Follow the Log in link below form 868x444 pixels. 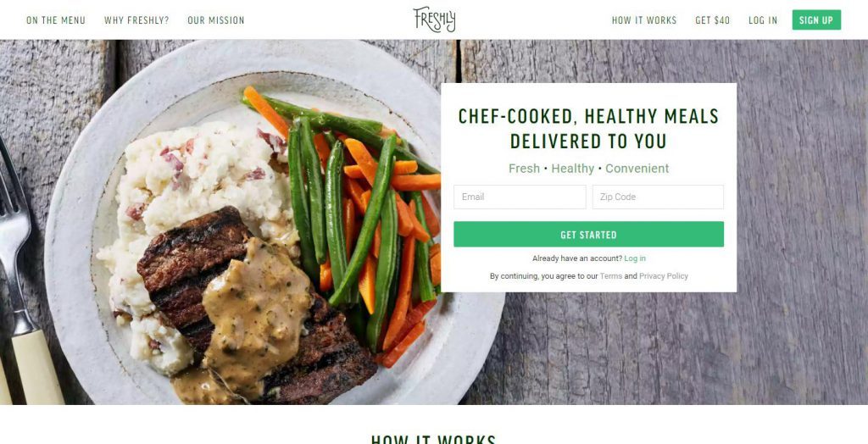tap(634, 258)
